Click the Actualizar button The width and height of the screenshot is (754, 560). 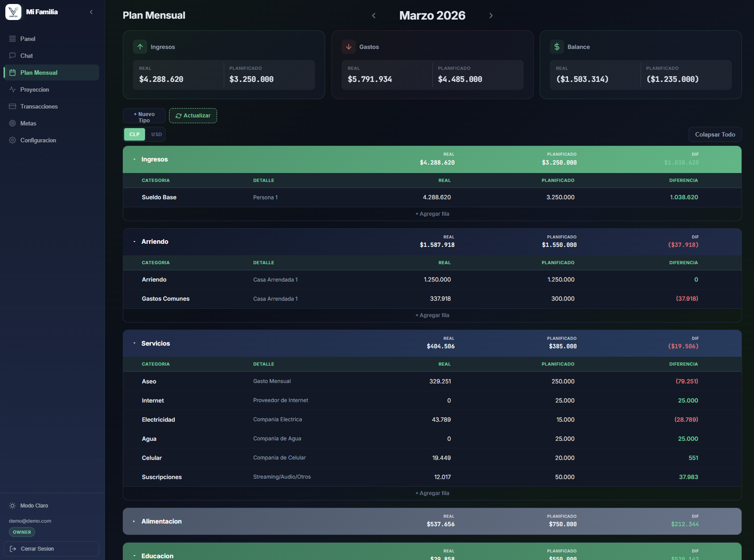point(193,116)
